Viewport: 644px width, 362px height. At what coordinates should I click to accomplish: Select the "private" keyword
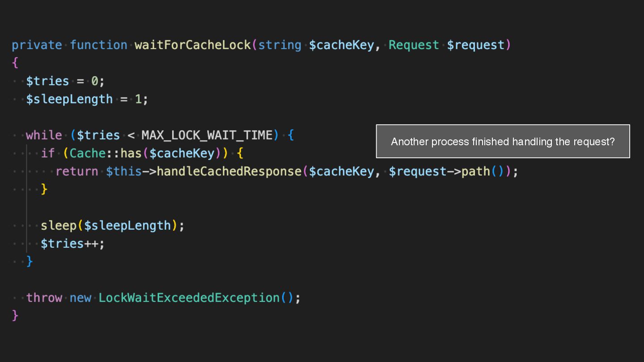tap(37, 45)
